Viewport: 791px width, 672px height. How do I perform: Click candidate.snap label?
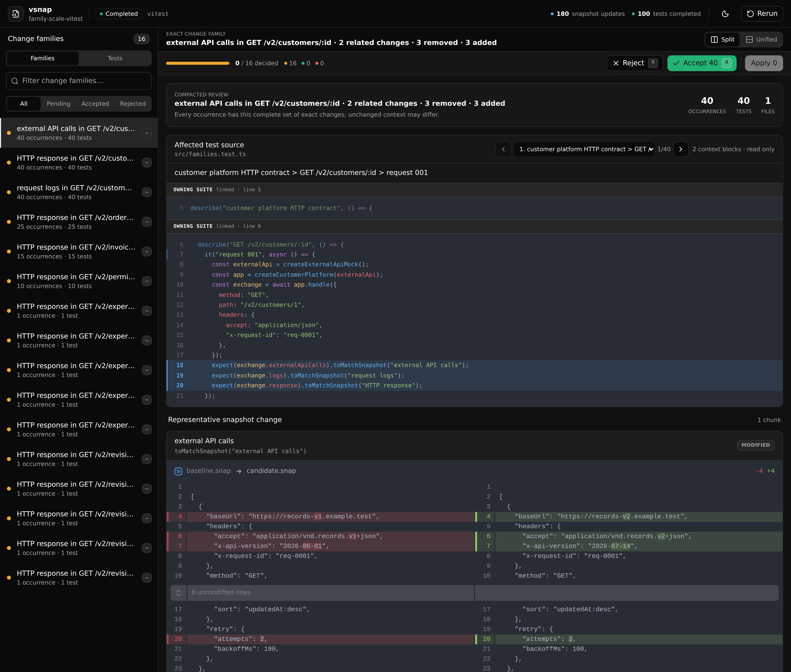pyautogui.click(x=271, y=471)
